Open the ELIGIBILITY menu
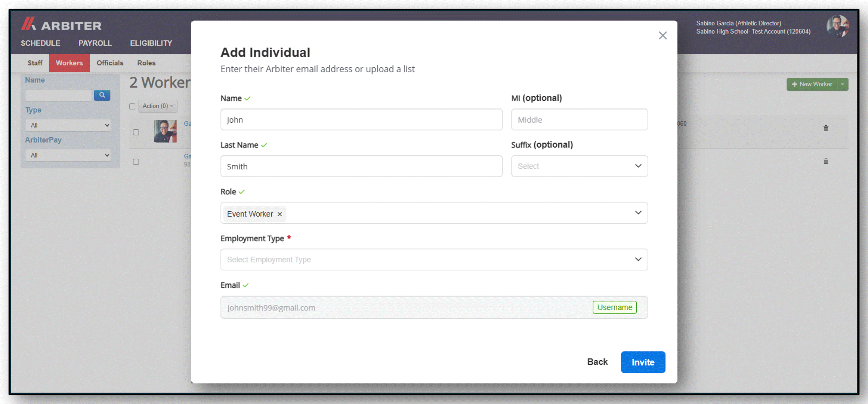Viewport: 868px width, 404px height. click(151, 43)
